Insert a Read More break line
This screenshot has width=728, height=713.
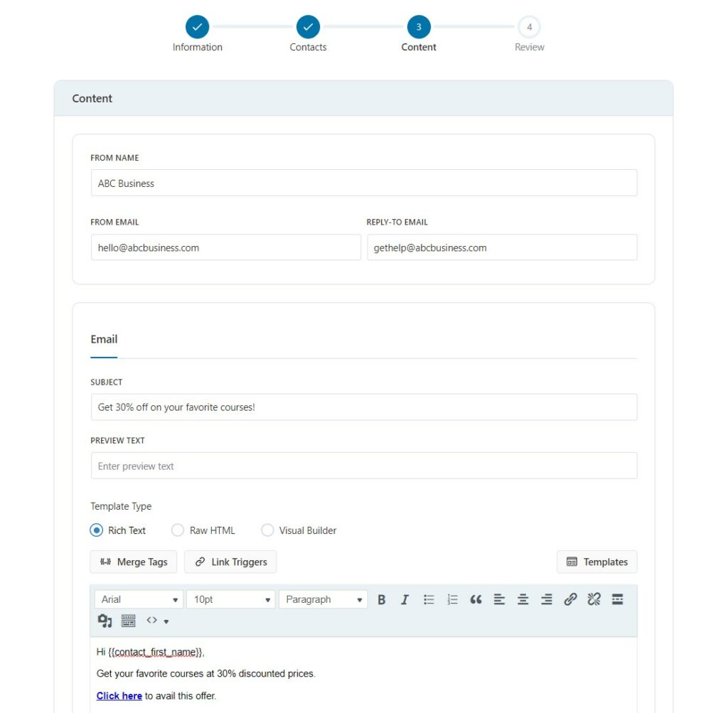[618, 599]
